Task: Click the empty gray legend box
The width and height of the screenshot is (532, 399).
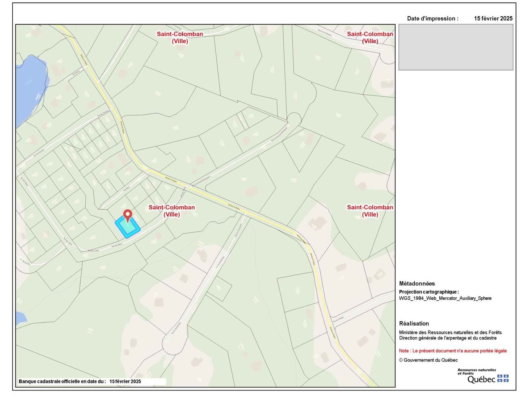Action: pos(456,47)
